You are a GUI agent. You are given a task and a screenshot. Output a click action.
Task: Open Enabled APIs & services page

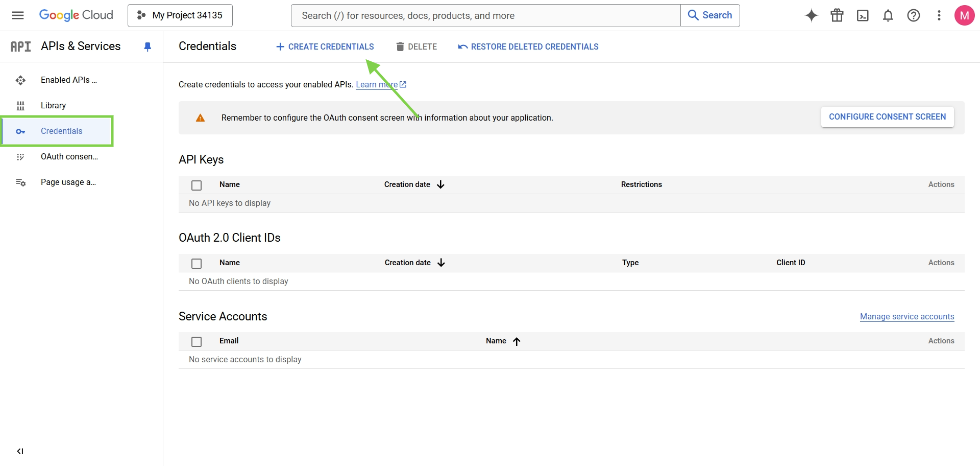(x=69, y=80)
